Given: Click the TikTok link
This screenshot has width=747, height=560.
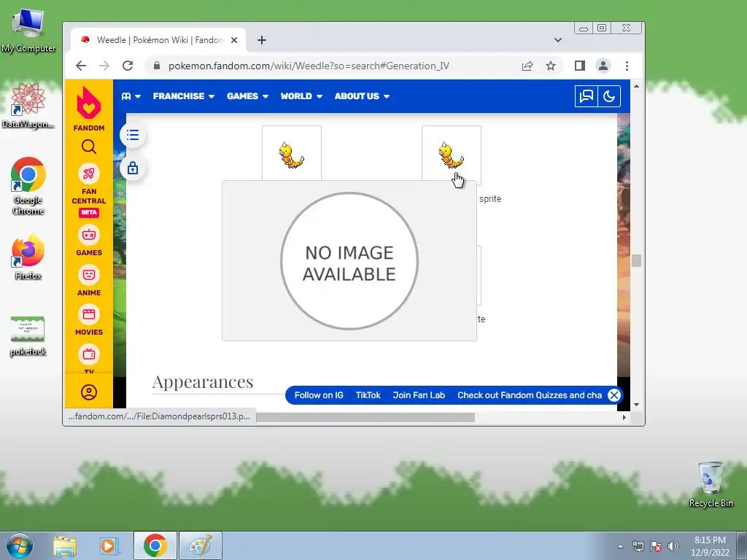Looking at the screenshot, I should [368, 395].
